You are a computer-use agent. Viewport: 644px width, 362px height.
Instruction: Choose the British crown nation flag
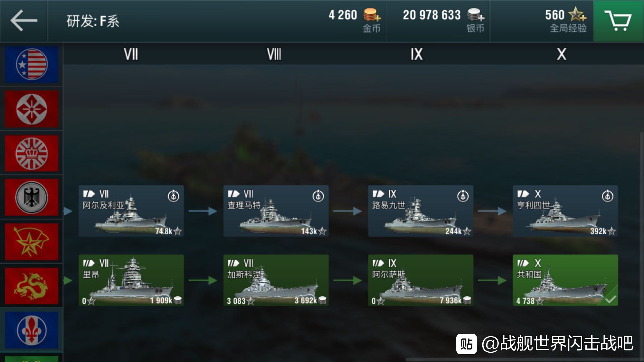(32, 153)
